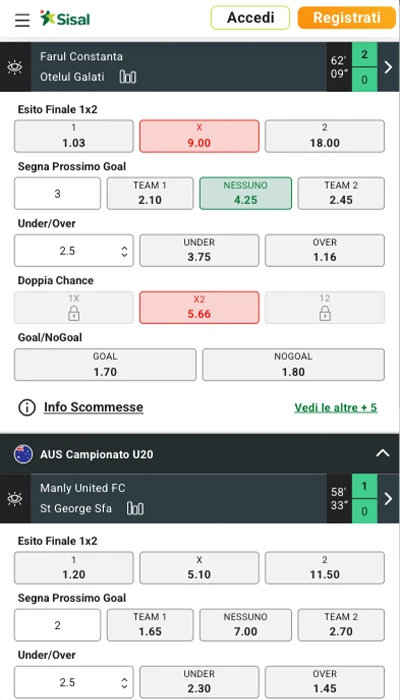
Task: Click the Australia flag icon
Action: (23, 454)
